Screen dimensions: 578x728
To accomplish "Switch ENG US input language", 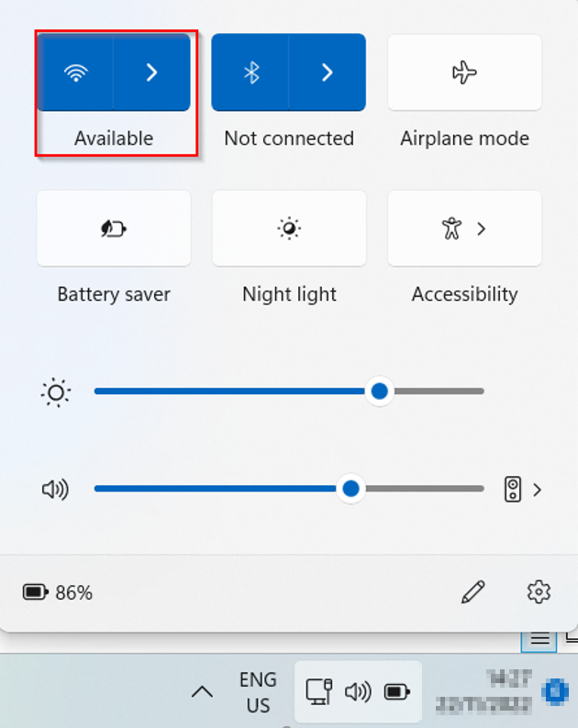I will tap(258, 692).
